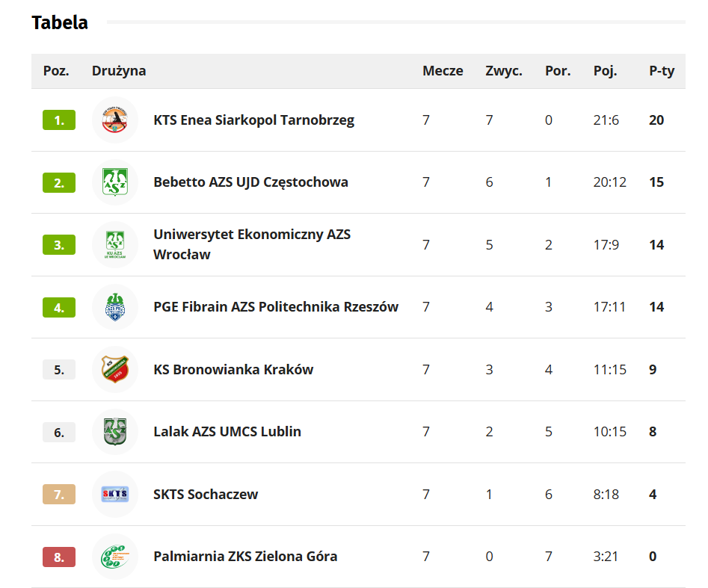Click SKTS Sochaczew team name
This screenshot has width=708, height=588.
coord(206,494)
